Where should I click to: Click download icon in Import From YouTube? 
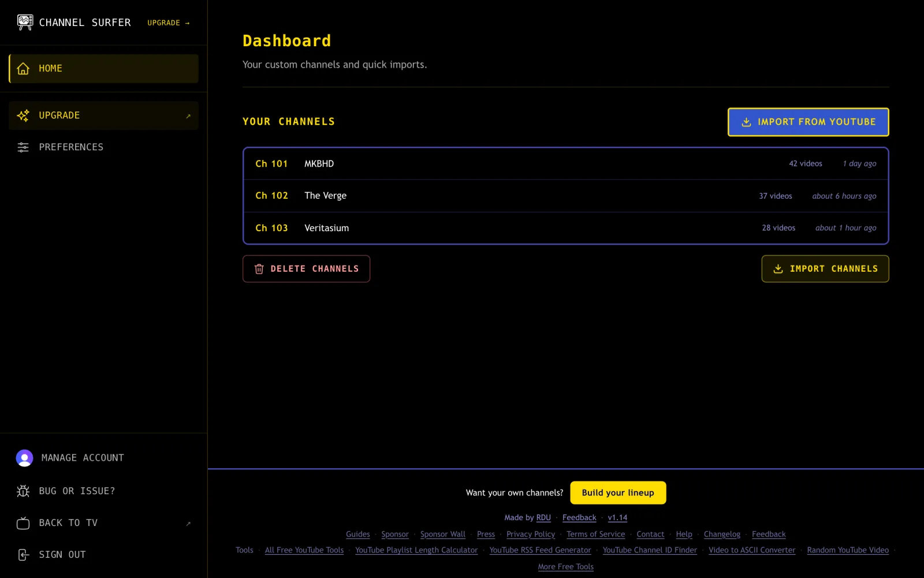[746, 122]
